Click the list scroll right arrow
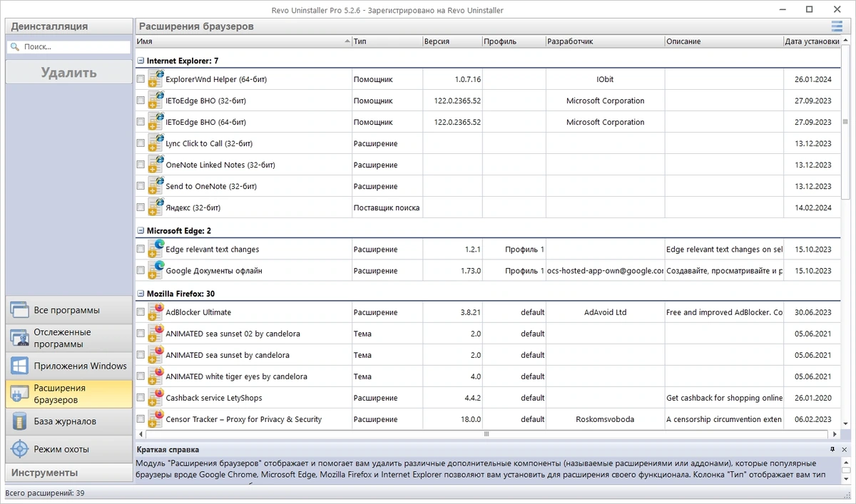This screenshot has width=856, height=504. tap(835, 433)
